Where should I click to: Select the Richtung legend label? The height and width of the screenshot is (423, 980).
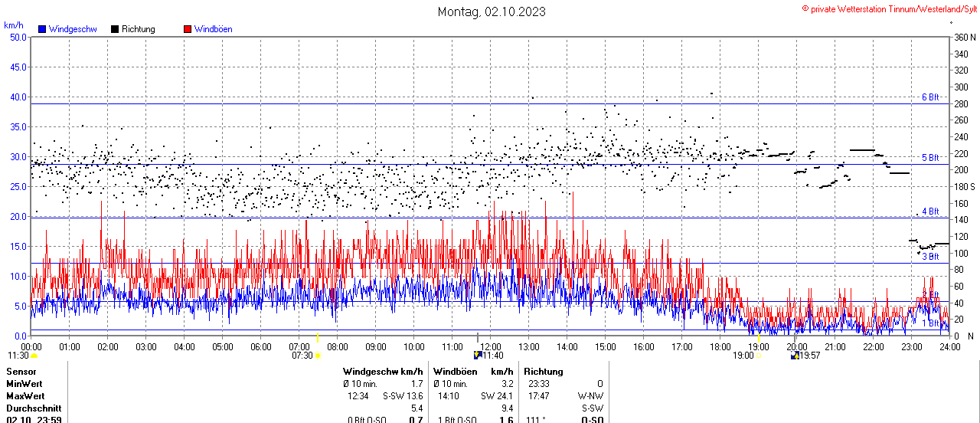(139, 29)
